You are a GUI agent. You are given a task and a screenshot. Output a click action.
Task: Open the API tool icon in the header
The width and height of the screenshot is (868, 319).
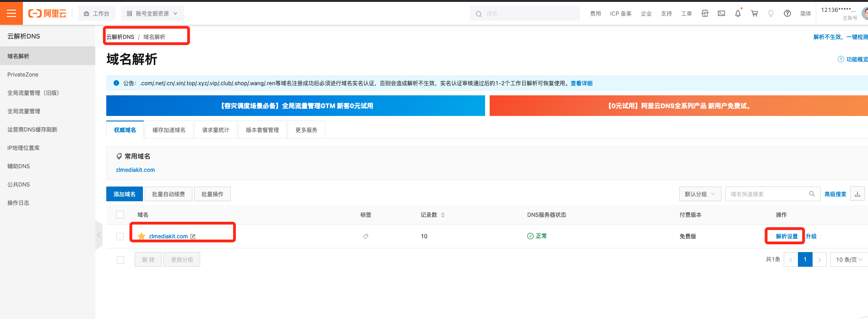pos(705,14)
